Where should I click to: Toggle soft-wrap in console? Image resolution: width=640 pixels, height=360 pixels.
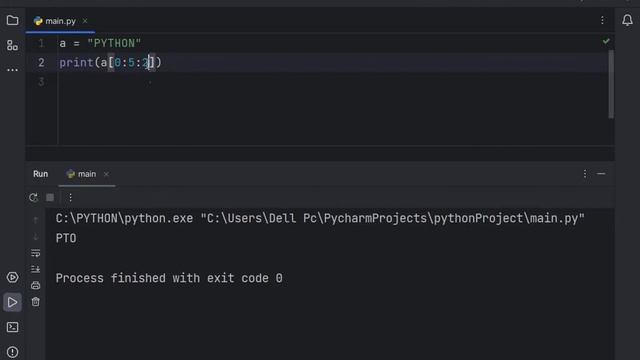click(x=36, y=253)
